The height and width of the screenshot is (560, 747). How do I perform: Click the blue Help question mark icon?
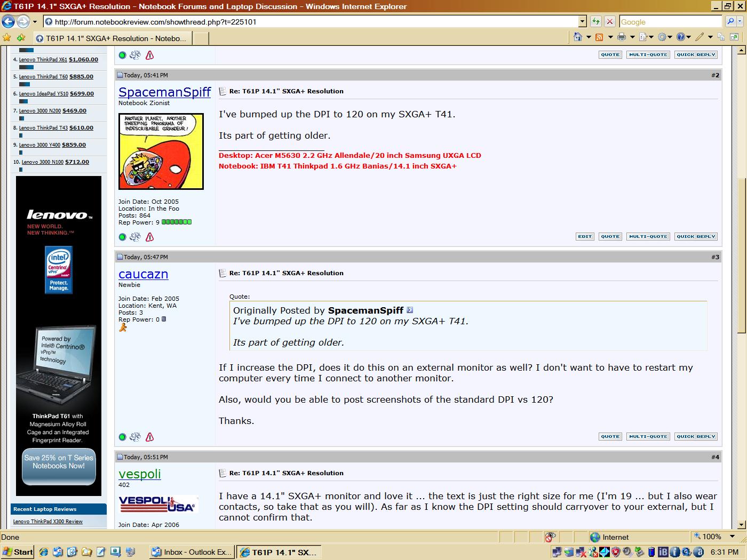tap(681, 37)
